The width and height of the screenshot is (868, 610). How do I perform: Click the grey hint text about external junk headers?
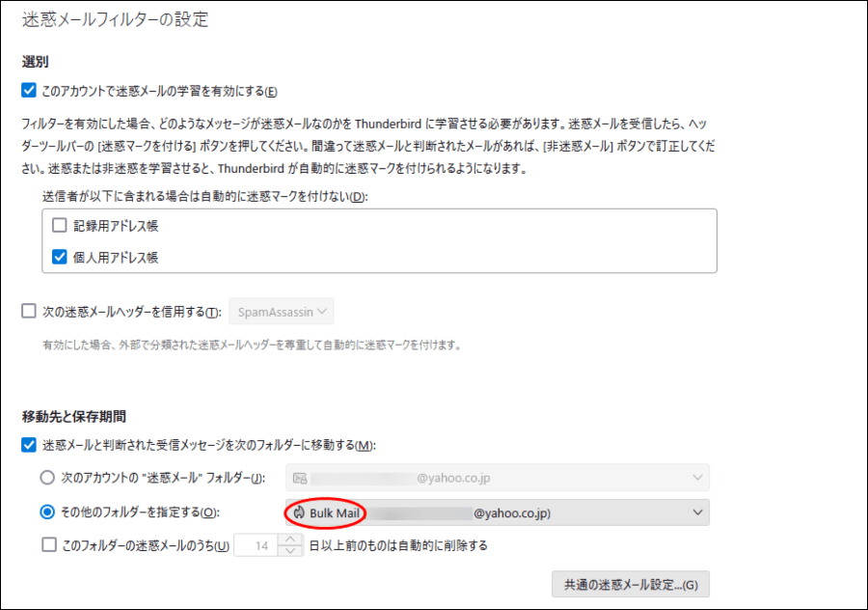tap(252, 346)
